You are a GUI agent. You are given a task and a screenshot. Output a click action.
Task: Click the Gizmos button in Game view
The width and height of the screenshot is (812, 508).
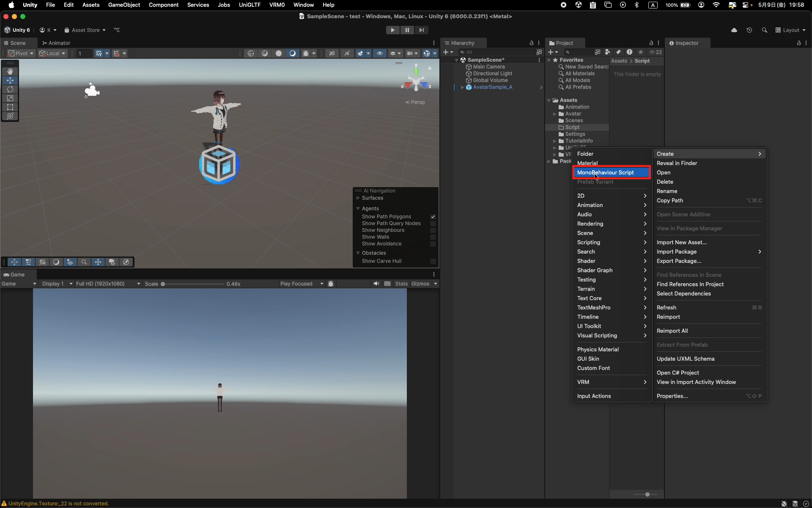point(420,284)
